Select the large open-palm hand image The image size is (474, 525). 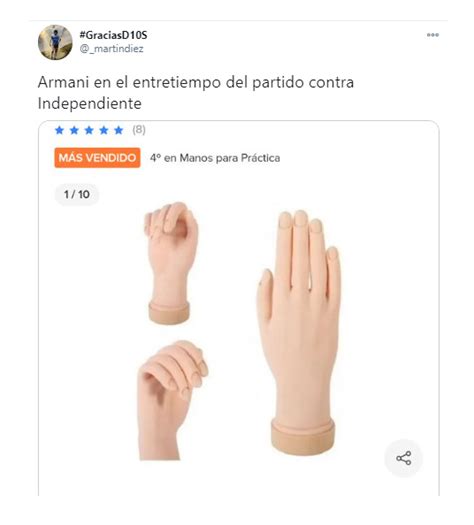pos(300,332)
